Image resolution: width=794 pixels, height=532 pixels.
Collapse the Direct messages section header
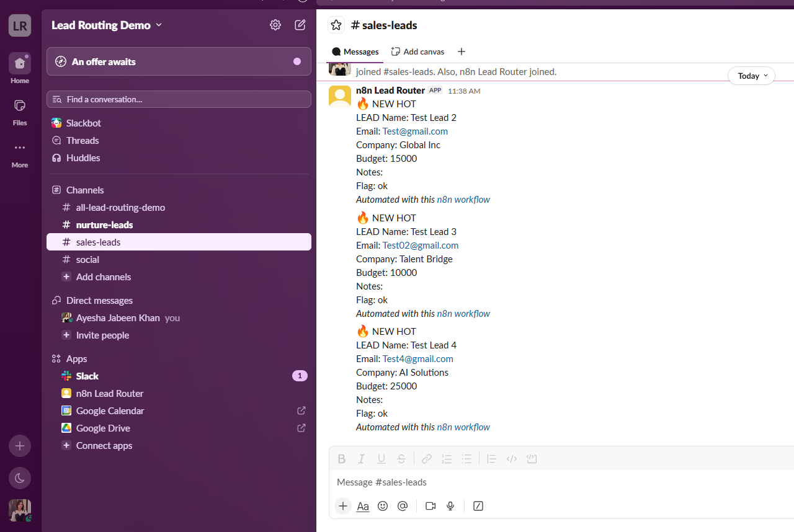(x=99, y=300)
